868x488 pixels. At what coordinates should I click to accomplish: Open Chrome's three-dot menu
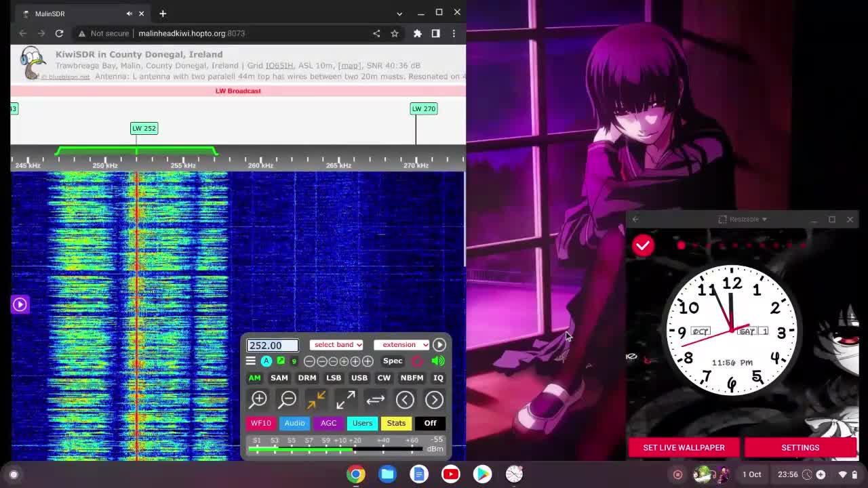(454, 33)
